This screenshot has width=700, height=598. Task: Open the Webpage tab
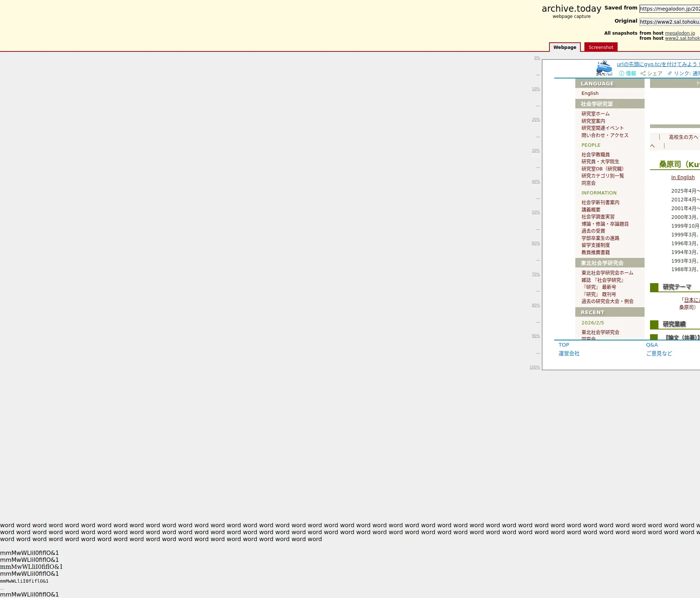(564, 47)
